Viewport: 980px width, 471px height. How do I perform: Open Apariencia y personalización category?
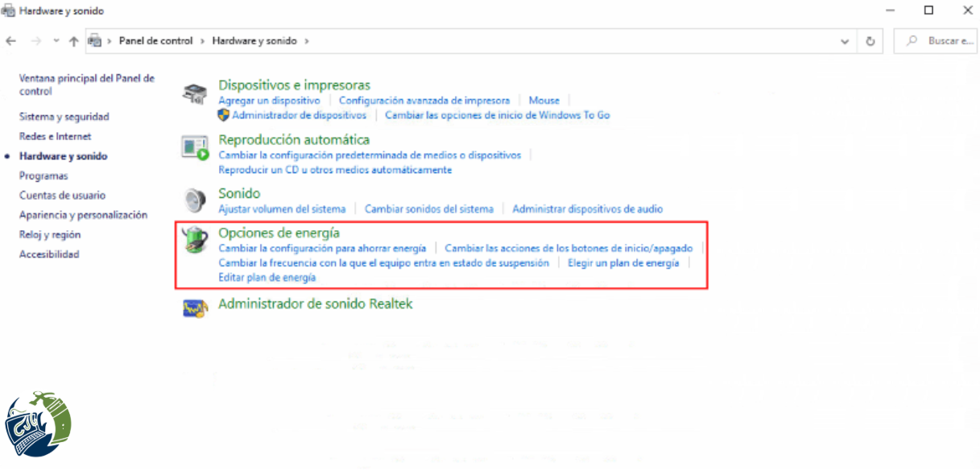point(83,215)
